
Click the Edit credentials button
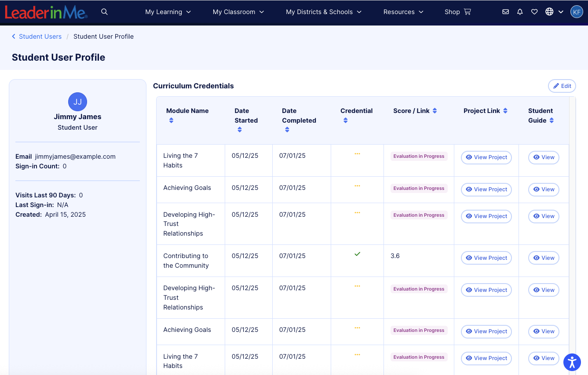point(562,86)
